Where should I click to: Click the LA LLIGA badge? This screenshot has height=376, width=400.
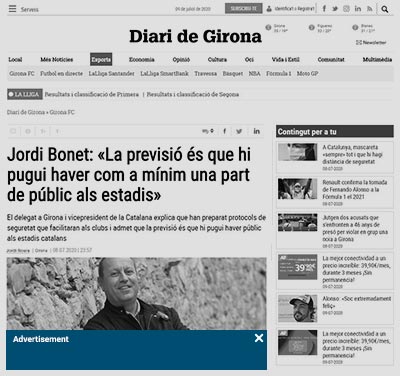(x=25, y=94)
